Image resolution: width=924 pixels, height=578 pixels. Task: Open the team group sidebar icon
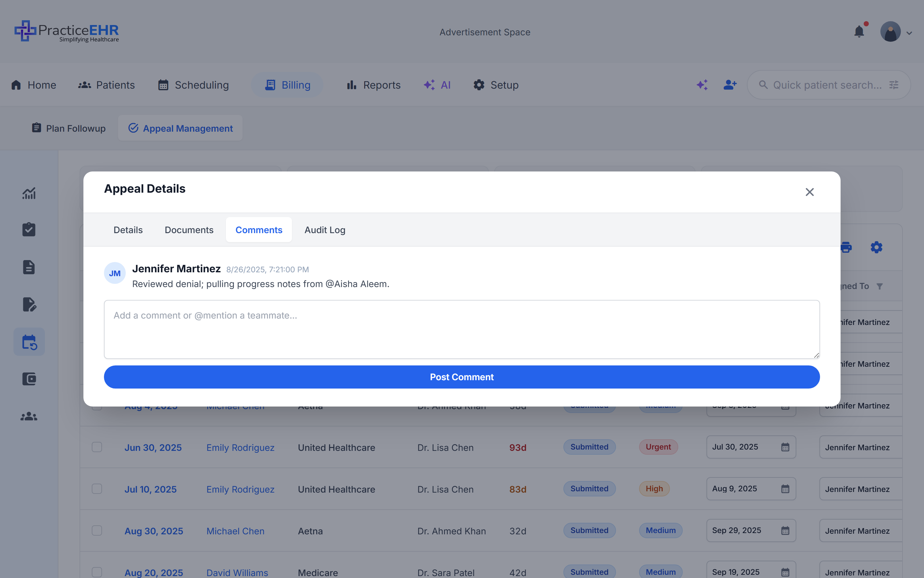[29, 416]
